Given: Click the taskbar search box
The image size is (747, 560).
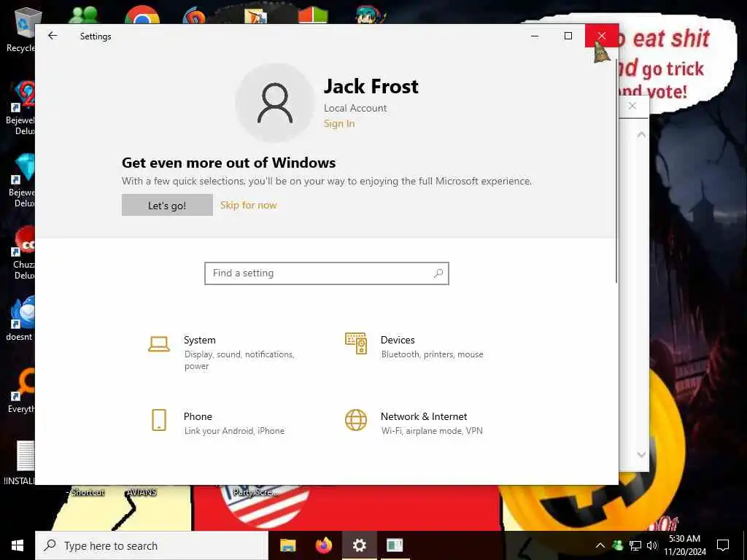Looking at the screenshot, I should [152, 545].
